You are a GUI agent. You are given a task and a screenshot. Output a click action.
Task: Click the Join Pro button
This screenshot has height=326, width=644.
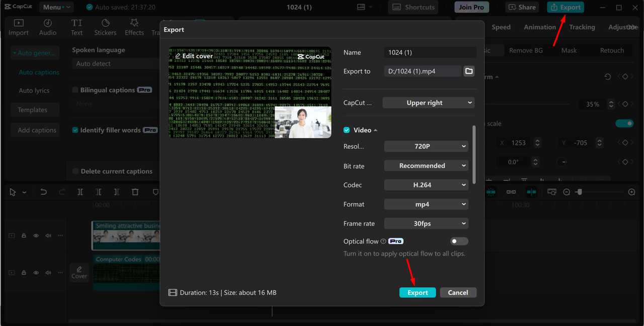[471, 7]
